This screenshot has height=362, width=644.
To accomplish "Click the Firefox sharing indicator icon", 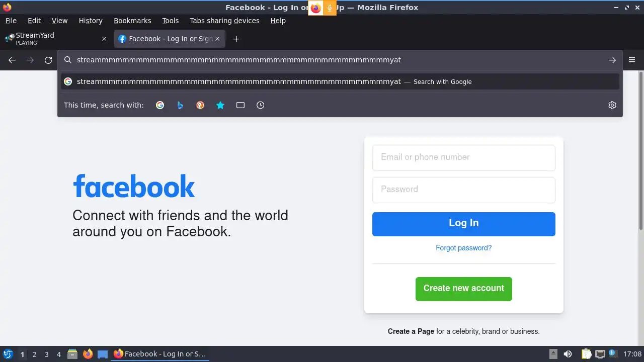I will pos(315,8).
